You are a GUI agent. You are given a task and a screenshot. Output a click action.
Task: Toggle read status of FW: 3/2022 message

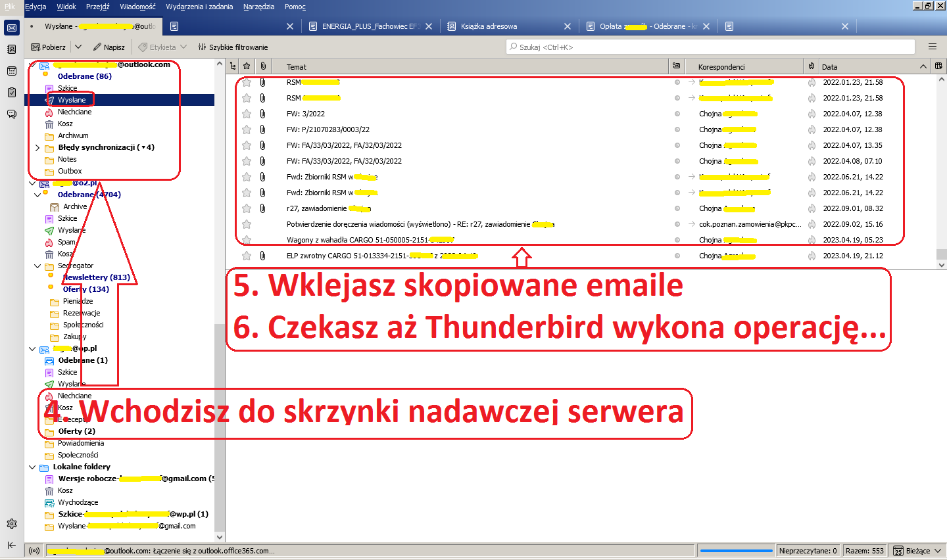tap(677, 114)
